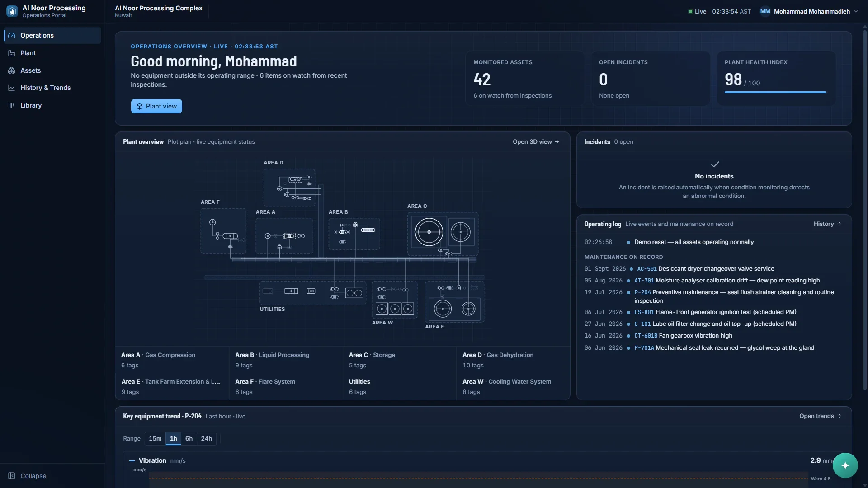
Task: Open trends link for key equipment
Action: pos(820,416)
